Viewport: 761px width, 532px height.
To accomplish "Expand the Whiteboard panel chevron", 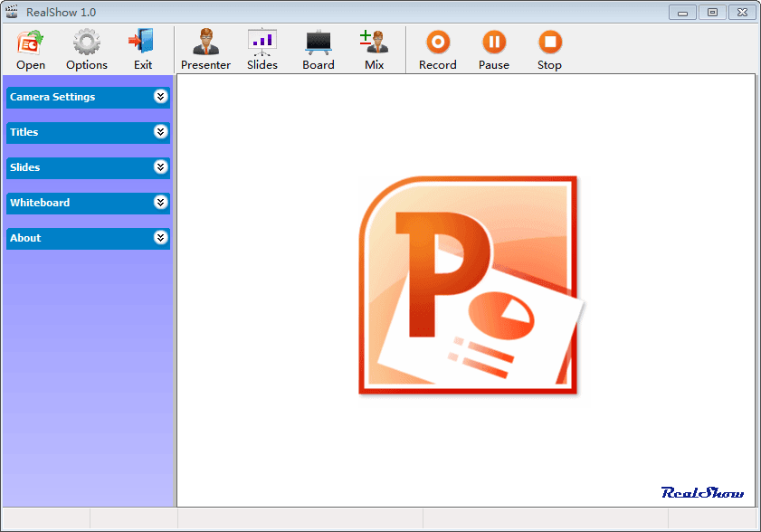I will (x=161, y=202).
